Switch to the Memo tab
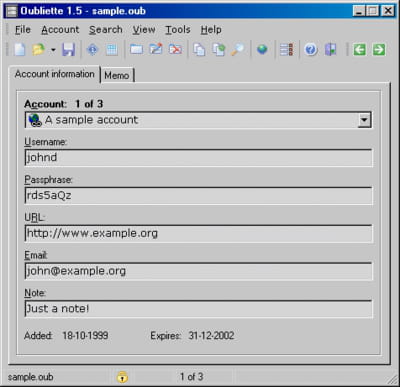The height and width of the screenshot is (387, 400). tap(117, 75)
